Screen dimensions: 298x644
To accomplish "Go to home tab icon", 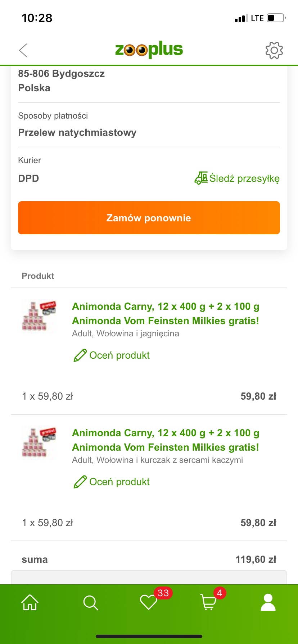I will (30, 602).
